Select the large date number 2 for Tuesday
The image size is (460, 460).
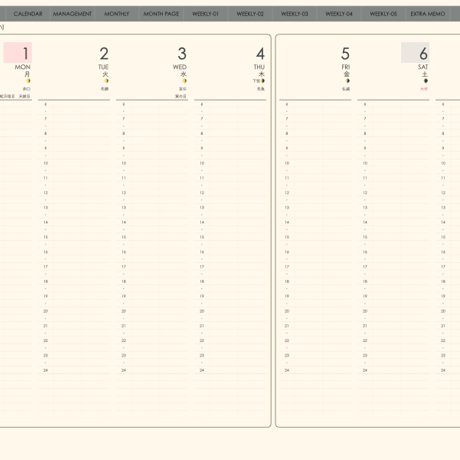coord(104,54)
